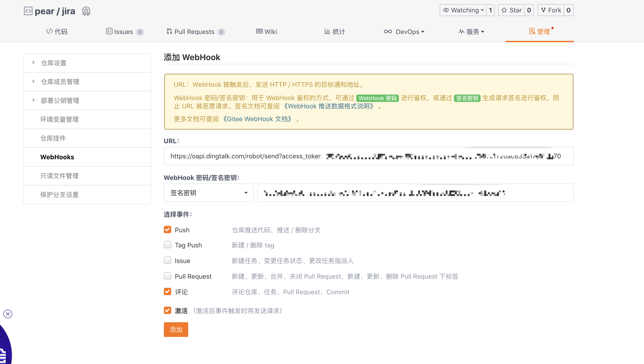This screenshot has width=644, height=364.
Task: Click the Star count 0
Action: pos(529,10)
